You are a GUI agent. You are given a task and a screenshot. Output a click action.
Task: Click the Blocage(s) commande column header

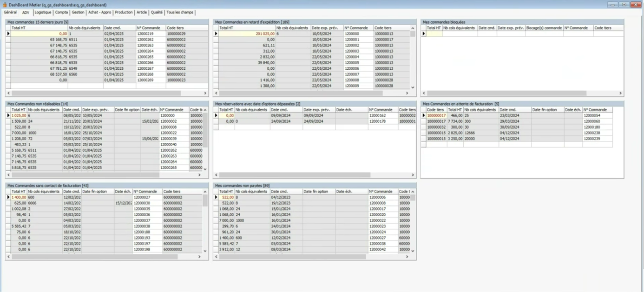[544, 28]
